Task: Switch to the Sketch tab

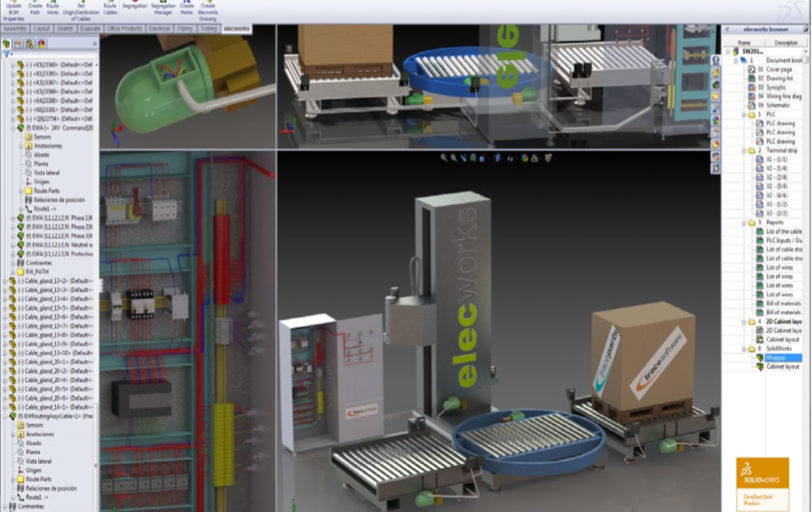Action: pyautogui.click(x=65, y=29)
